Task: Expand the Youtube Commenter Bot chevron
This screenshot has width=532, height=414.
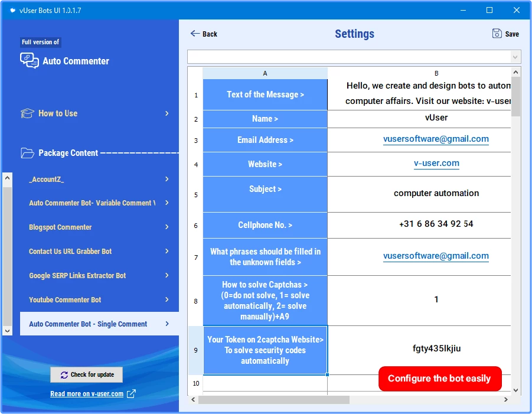Action: (x=167, y=299)
